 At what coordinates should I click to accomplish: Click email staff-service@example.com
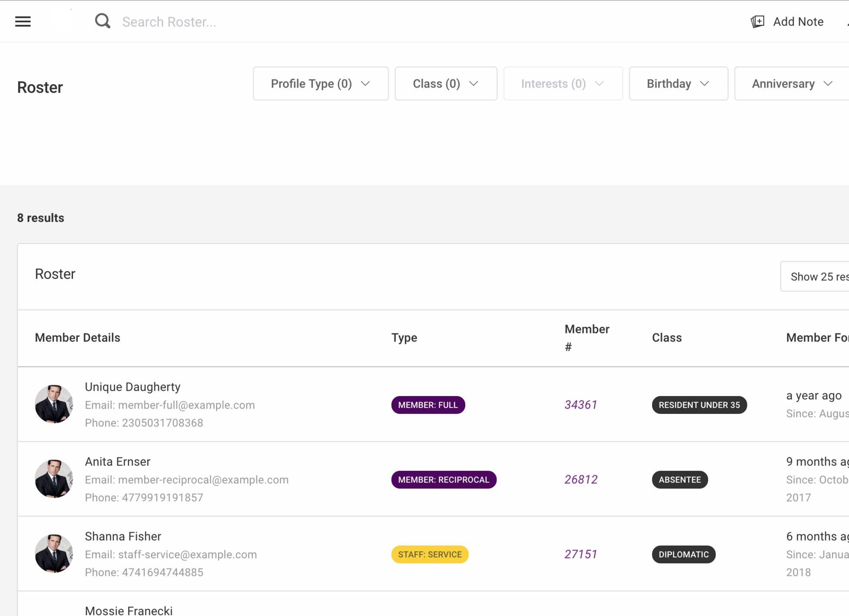(187, 554)
